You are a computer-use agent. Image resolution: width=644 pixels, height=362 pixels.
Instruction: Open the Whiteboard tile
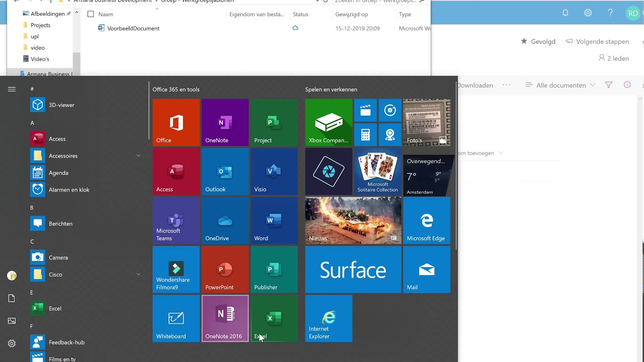(x=176, y=318)
